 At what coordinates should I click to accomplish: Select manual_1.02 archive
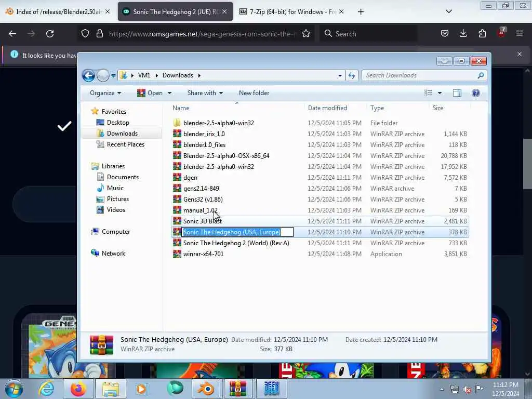[x=200, y=210]
